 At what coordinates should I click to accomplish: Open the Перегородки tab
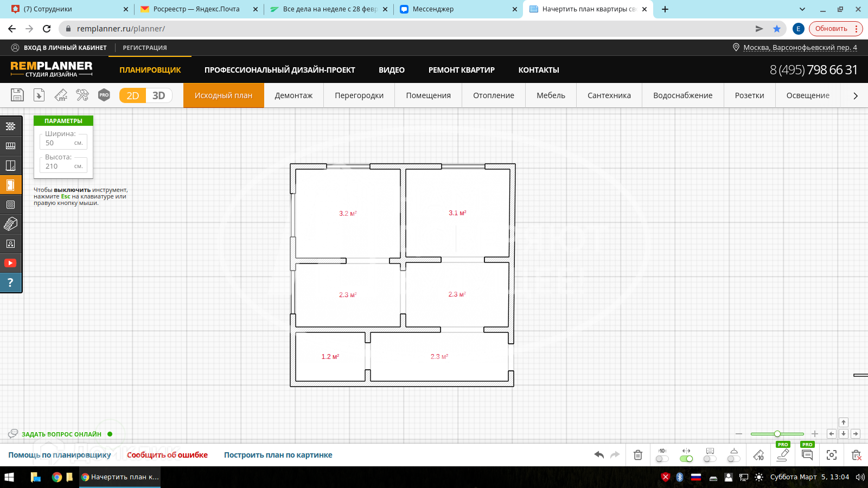click(x=359, y=95)
